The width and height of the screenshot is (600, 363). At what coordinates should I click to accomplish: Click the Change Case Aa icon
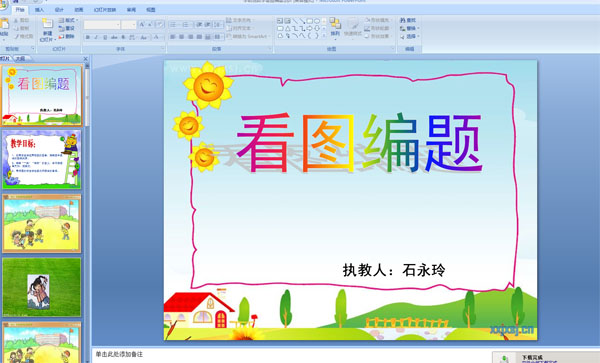[144, 37]
